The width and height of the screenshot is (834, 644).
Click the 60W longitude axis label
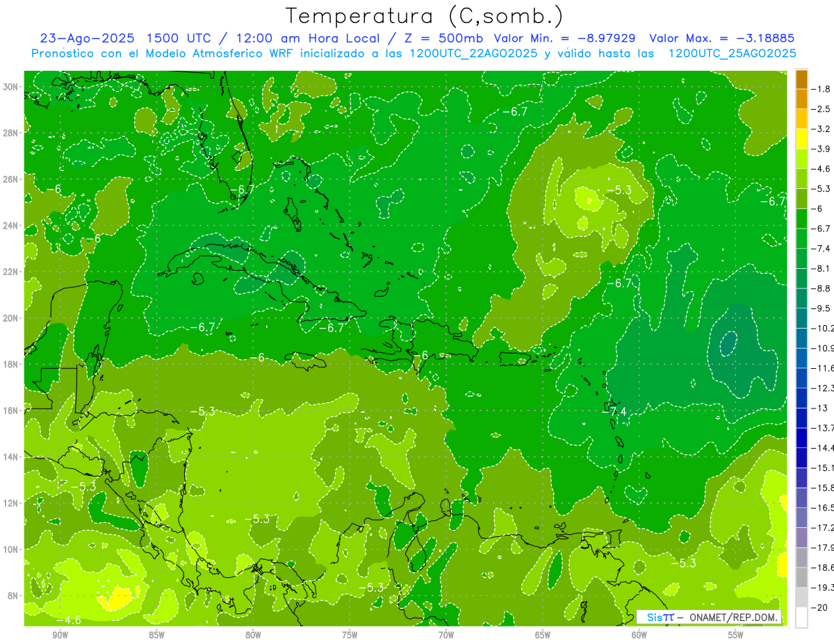639,635
